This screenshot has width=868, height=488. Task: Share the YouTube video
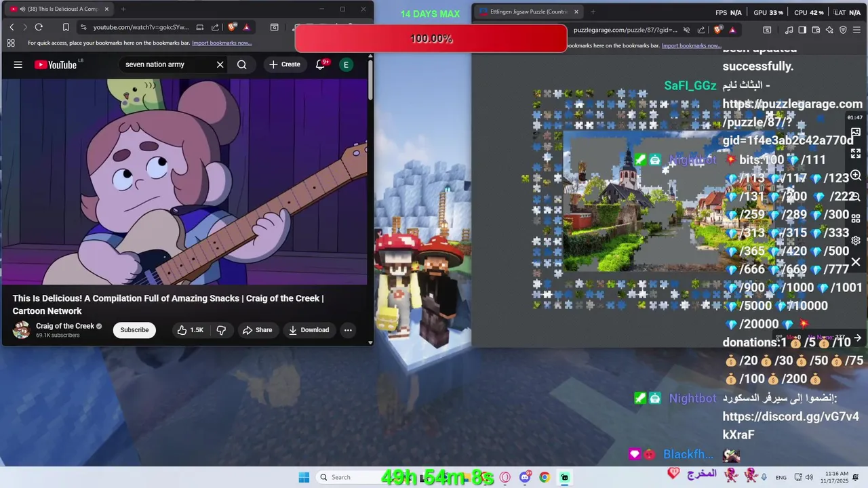pos(257,330)
